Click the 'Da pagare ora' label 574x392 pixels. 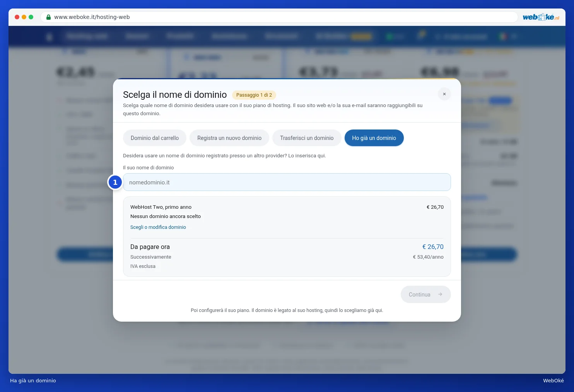pyautogui.click(x=150, y=247)
